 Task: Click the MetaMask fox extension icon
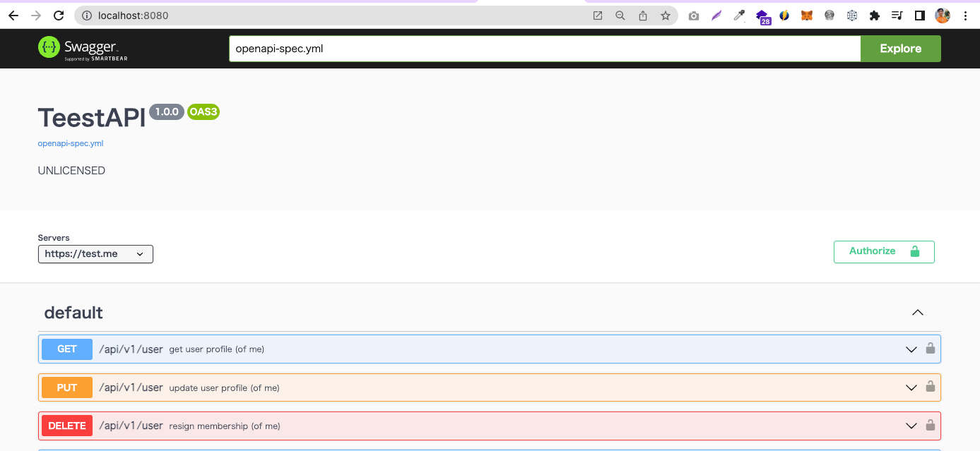tap(806, 16)
